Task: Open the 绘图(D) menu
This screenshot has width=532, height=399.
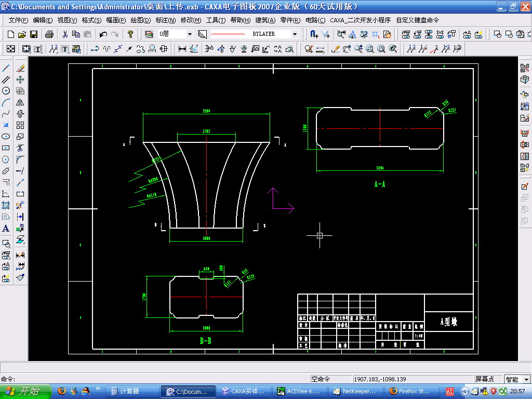Action: point(141,20)
